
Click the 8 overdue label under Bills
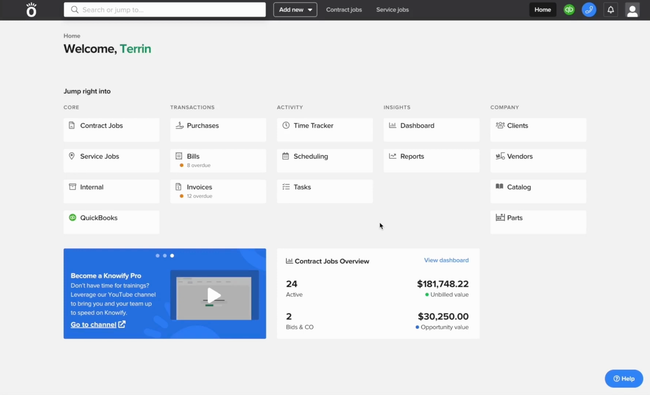(199, 165)
